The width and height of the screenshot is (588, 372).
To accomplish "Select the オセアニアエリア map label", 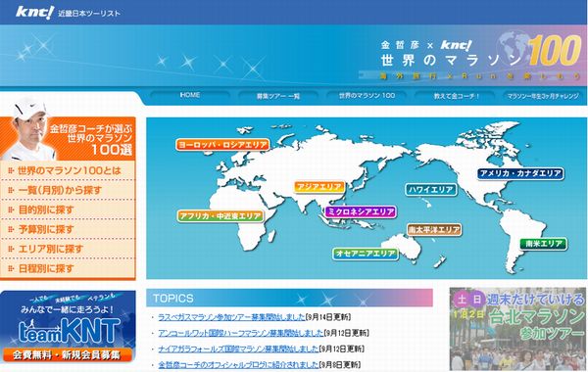I will (x=366, y=254).
